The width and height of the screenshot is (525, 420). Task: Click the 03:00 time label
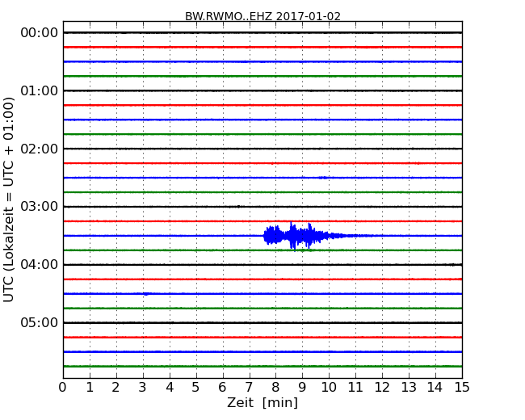pyautogui.click(x=40, y=207)
